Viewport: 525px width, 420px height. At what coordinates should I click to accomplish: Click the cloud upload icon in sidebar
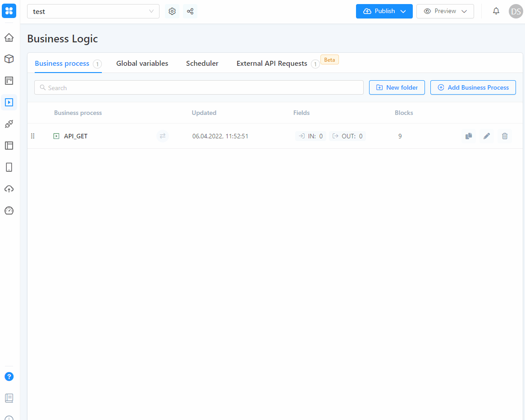9,189
